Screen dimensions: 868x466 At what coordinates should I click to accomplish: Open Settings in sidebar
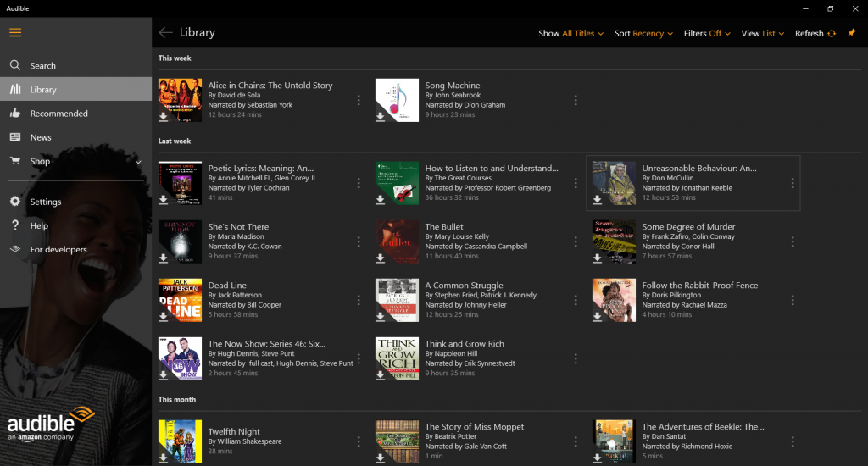pos(75,202)
